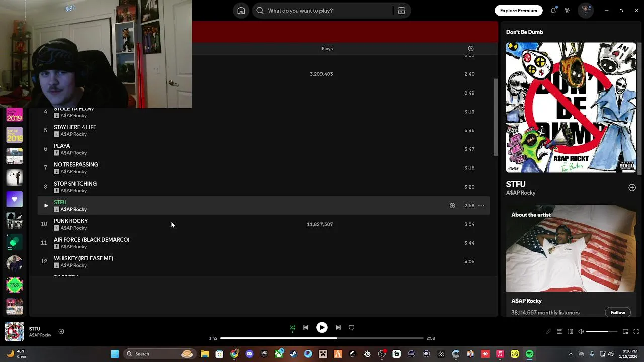
Task: Open the Blend playlist in sidebar
Action: point(14,242)
